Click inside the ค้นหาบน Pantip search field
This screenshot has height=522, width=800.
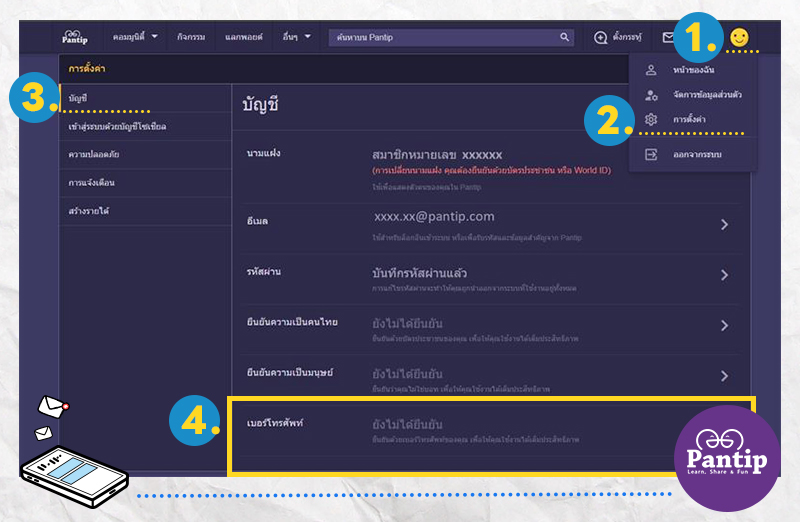click(440, 37)
